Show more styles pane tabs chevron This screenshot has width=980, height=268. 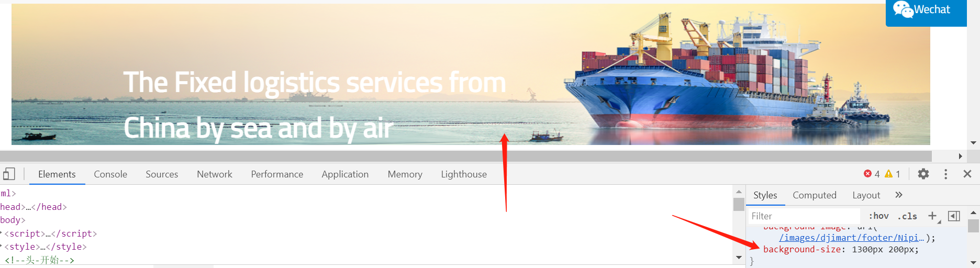coord(899,195)
